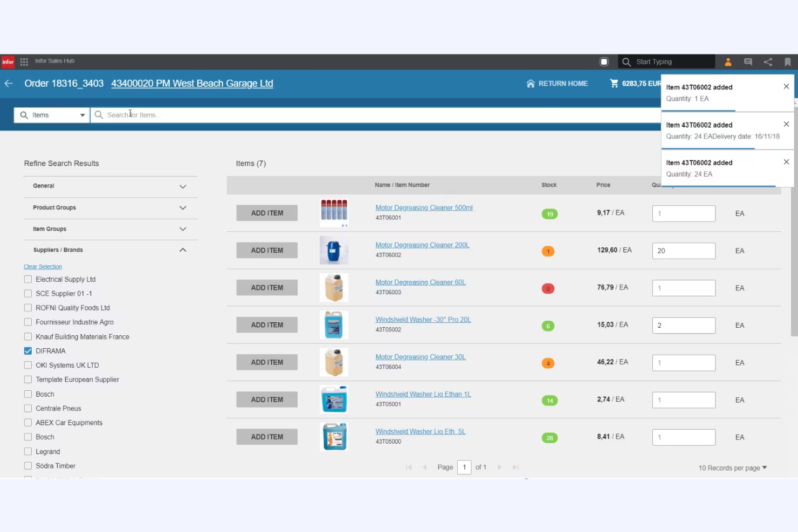This screenshot has width=798, height=532.
Task: Enable Fournisseur Industrie Agro filter
Action: 28,322
